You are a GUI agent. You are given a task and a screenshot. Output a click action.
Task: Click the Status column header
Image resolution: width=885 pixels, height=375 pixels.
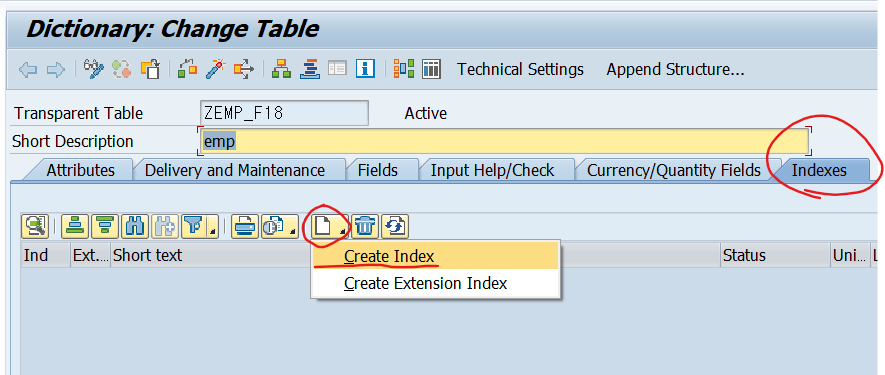[x=775, y=255]
